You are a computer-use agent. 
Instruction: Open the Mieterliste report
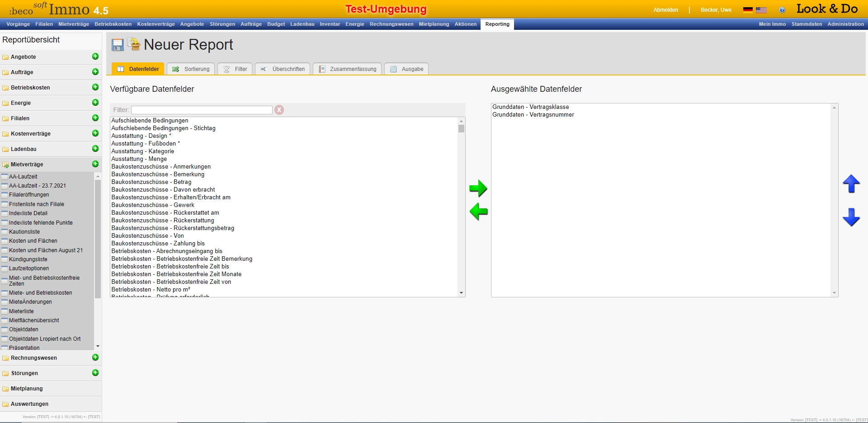click(21, 311)
